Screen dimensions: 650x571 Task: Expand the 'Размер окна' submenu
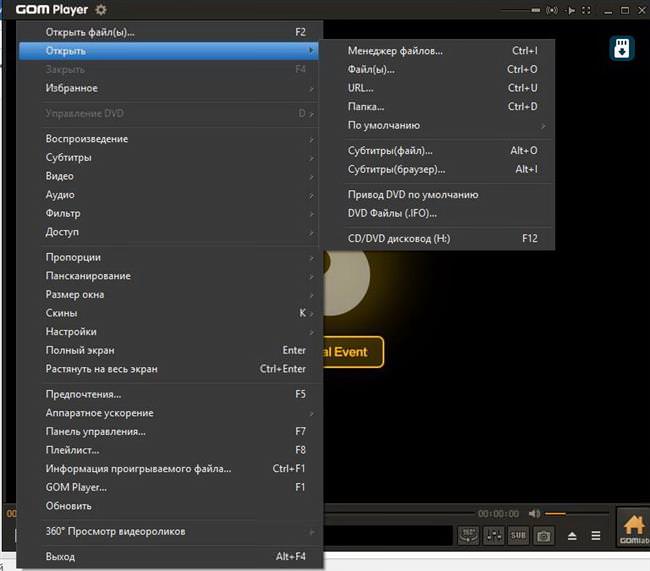[x=169, y=294]
